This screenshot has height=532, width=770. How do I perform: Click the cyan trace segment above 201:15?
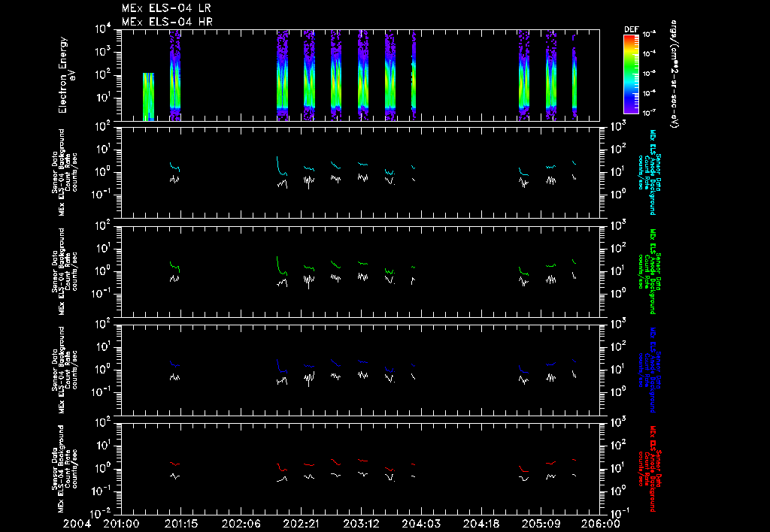[x=174, y=167]
